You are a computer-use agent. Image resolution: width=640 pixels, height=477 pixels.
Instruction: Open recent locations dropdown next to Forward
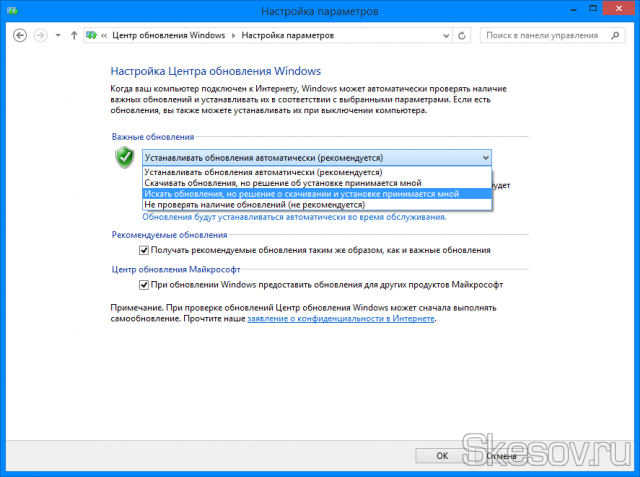pos(58,35)
